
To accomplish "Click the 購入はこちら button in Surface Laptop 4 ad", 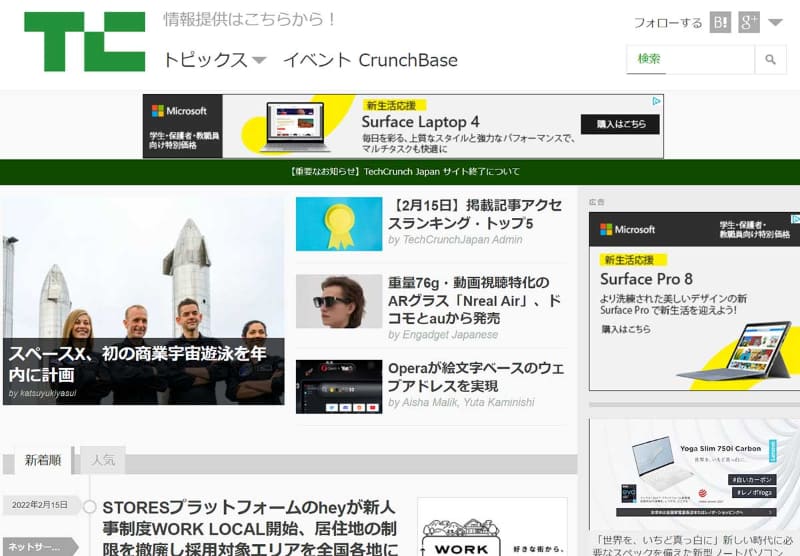I will click(x=620, y=124).
